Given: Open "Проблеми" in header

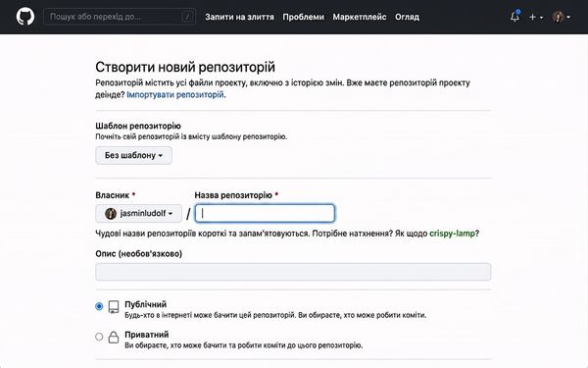Looking at the screenshot, I should [303, 17].
